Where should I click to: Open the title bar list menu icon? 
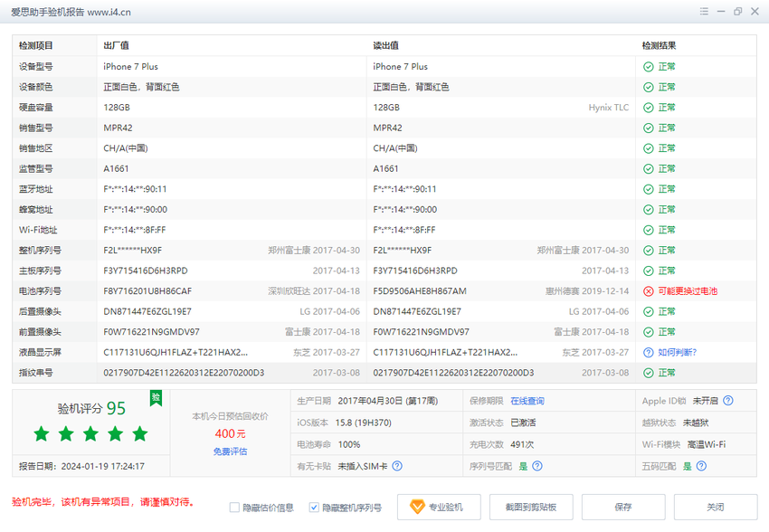(704, 11)
